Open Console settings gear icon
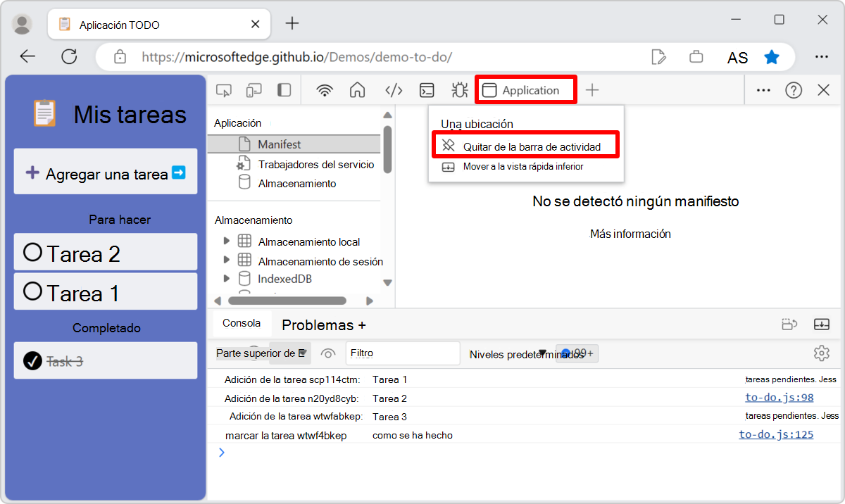 pyautogui.click(x=821, y=353)
